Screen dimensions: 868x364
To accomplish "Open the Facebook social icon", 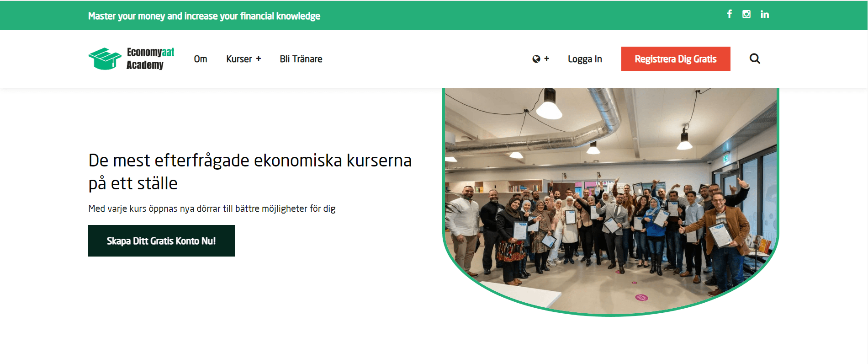I will 730,14.
